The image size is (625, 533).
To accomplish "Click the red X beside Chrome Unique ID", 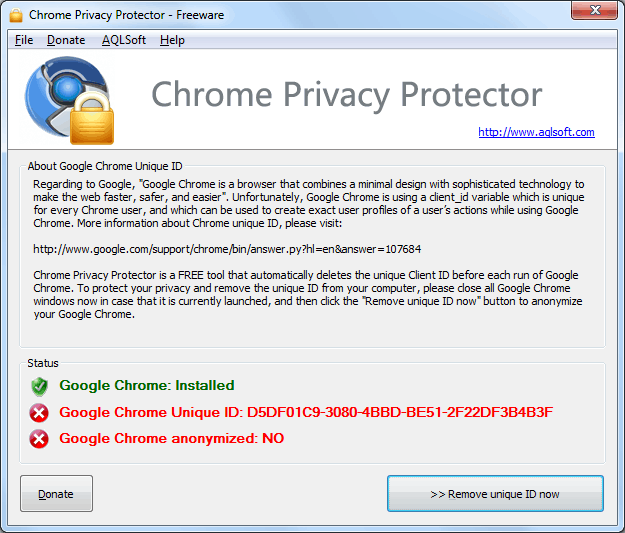I will click(x=39, y=413).
